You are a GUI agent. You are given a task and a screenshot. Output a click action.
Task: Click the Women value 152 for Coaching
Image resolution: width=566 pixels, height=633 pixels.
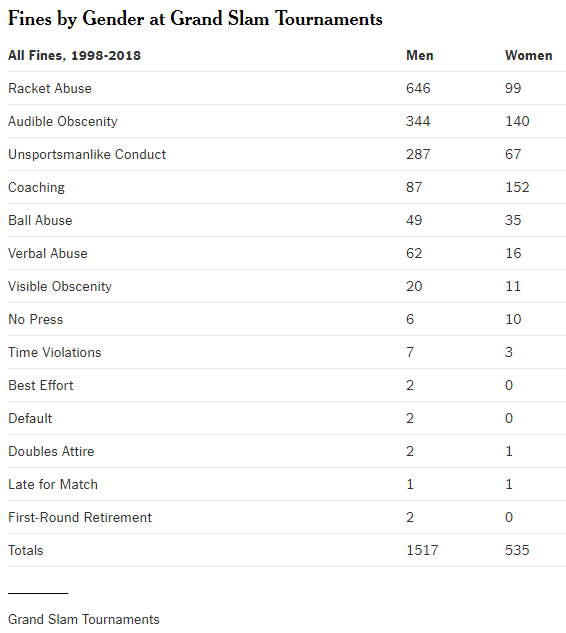(x=517, y=188)
